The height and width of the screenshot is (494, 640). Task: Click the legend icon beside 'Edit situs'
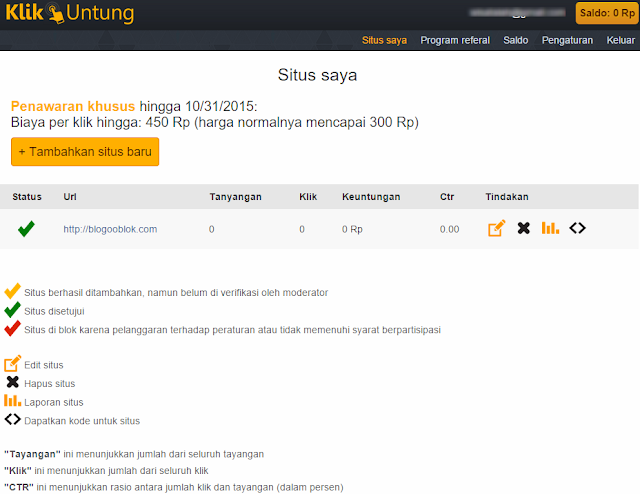click(x=13, y=363)
